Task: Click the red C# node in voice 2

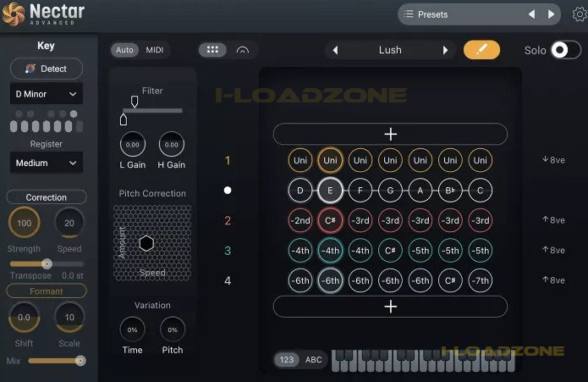Action: (330, 220)
